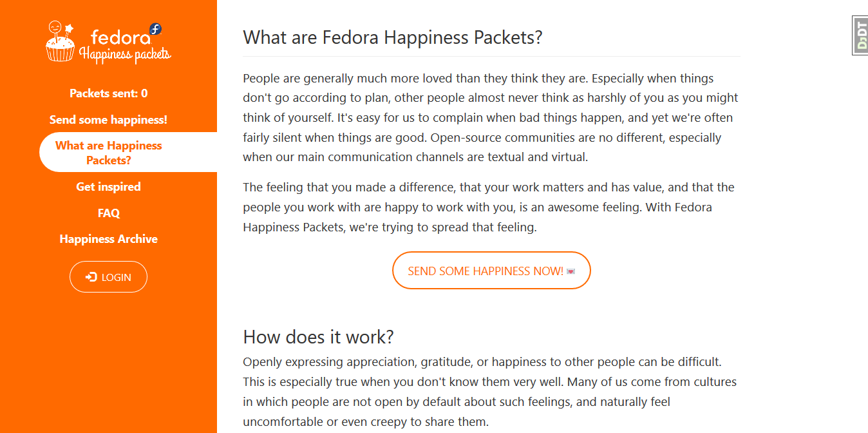Open the Happiness Archive page
Image resolution: width=868 pixels, height=433 pixels.
[108, 239]
